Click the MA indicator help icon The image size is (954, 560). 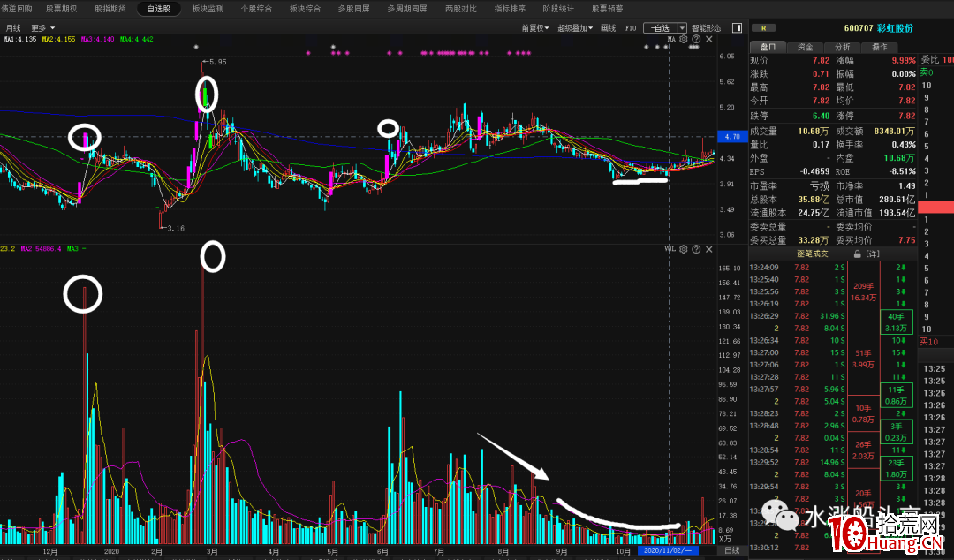click(x=695, y=40)
